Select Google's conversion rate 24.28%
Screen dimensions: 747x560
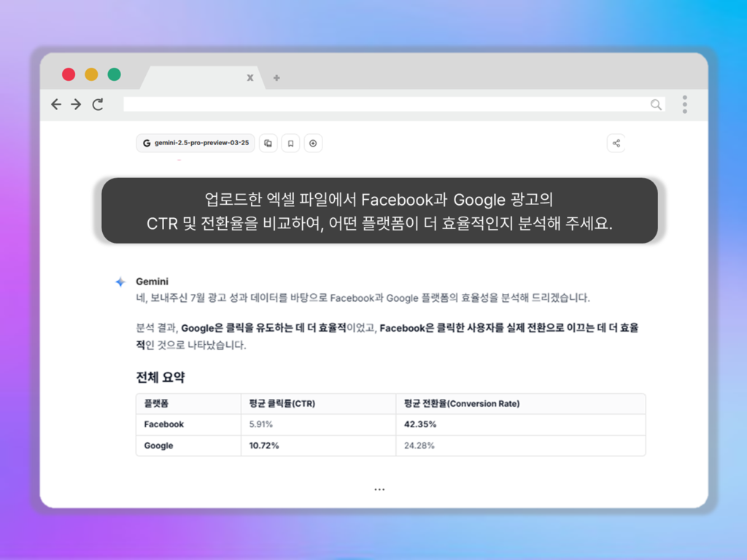tap(419, 446)
